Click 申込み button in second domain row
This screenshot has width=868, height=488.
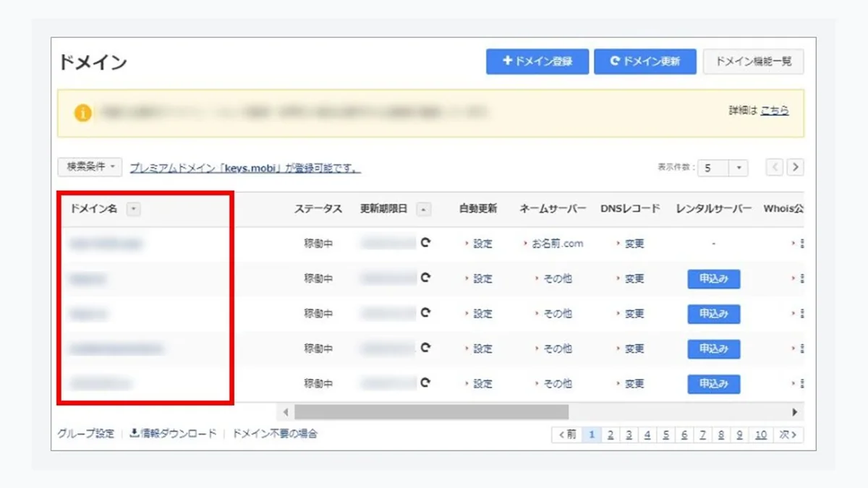click(714, 279)
